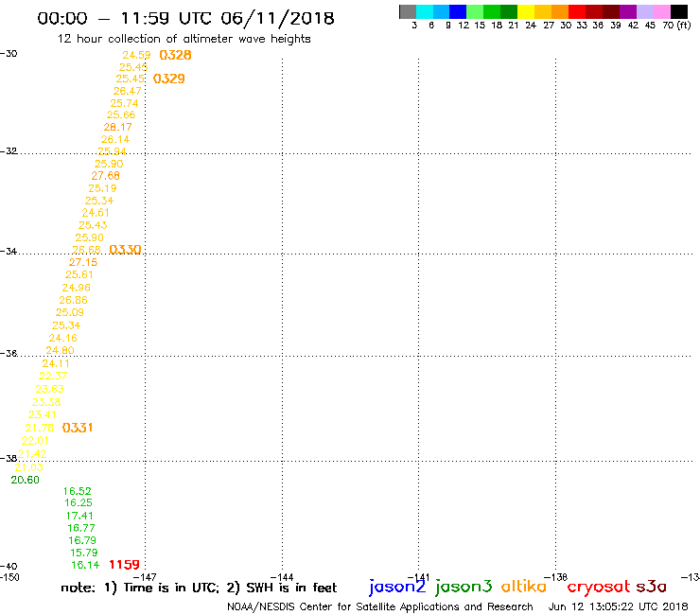Select the wave height value 25.43
This screenshot has height=615, width=700.
(93, 225)
